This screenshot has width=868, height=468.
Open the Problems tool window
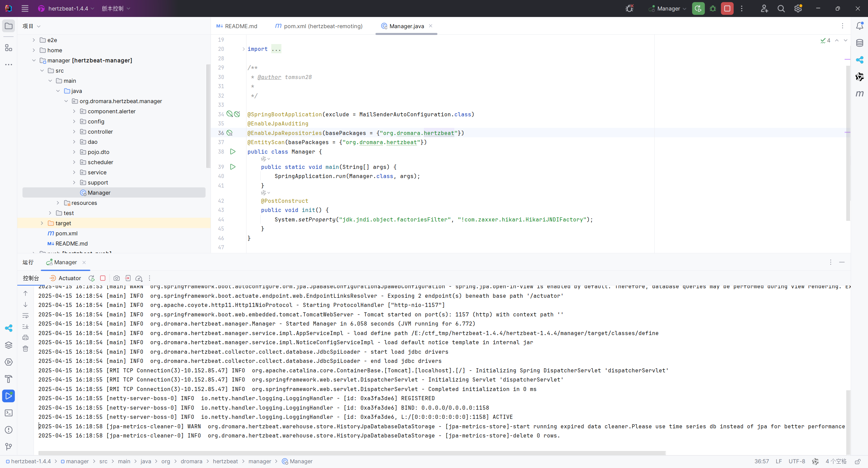pos(8,430)
